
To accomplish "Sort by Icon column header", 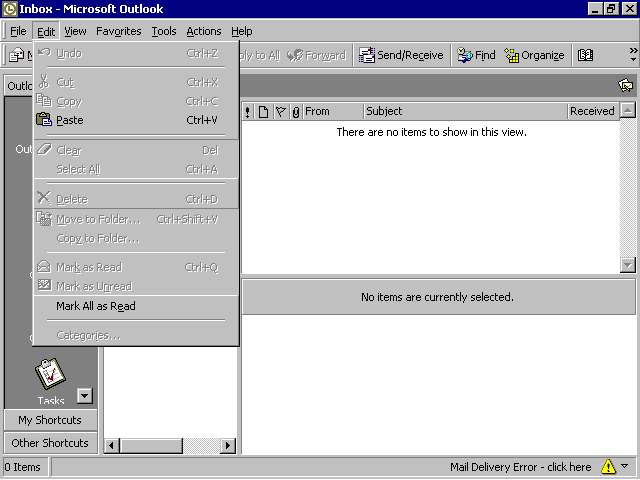I will [x=263, y=111].
